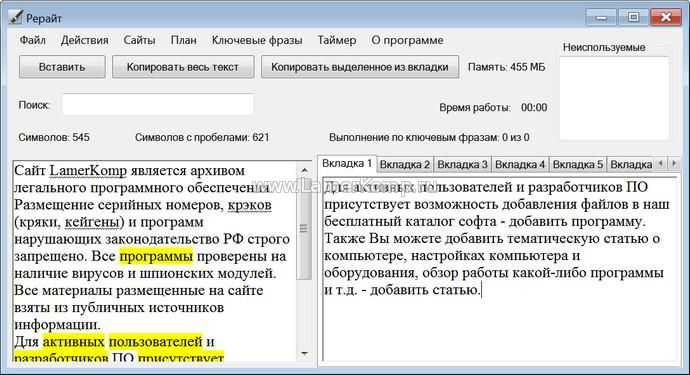690x375 pixels.
Task: Click the Время работы 00:00 timer value
Action: 534,107
